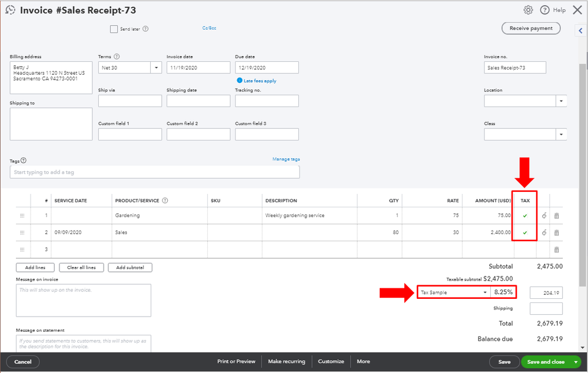Click the Message on statement textbox

coord(83,344)
